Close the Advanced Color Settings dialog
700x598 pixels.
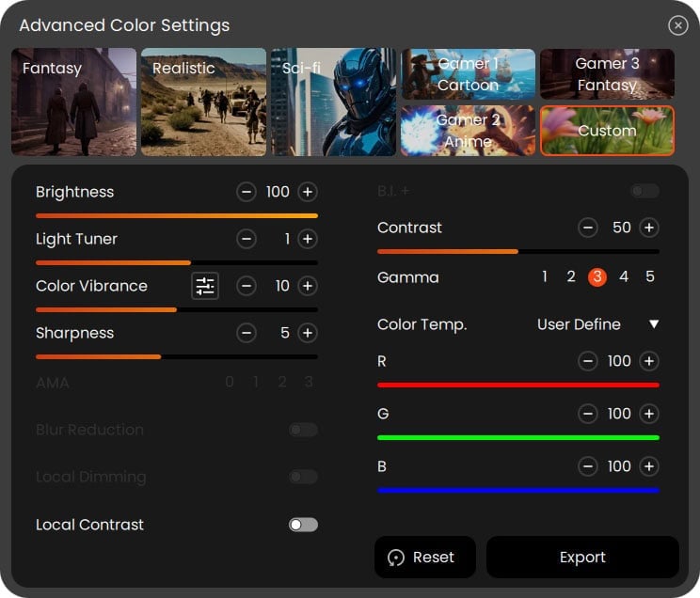click(x=677, y=25)
